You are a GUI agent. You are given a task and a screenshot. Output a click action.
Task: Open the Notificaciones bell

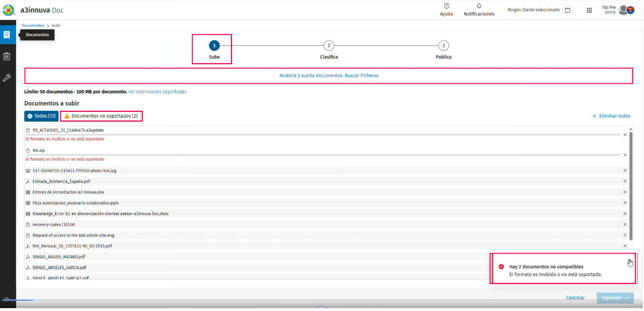coord(479,10)
